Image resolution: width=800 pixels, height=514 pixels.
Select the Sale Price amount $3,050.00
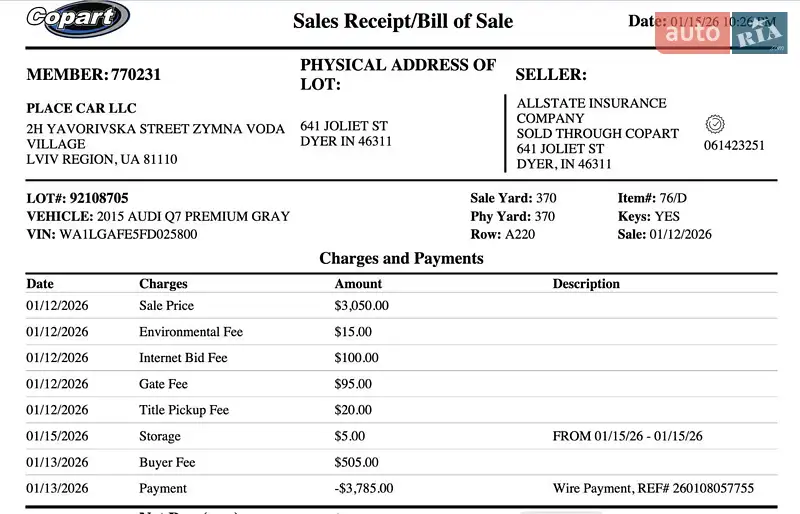click(361, 306)
